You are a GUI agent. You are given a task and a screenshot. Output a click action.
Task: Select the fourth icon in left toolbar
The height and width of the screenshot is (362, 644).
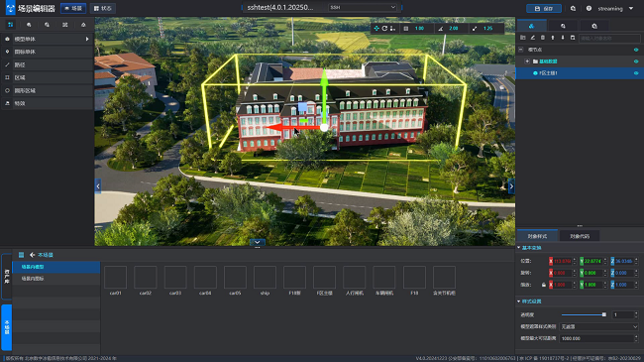click(x=64, y=25)
